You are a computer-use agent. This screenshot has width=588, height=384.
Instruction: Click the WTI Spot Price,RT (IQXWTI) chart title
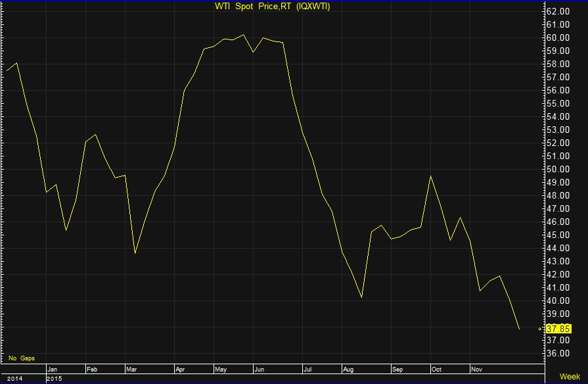(272, 7)
